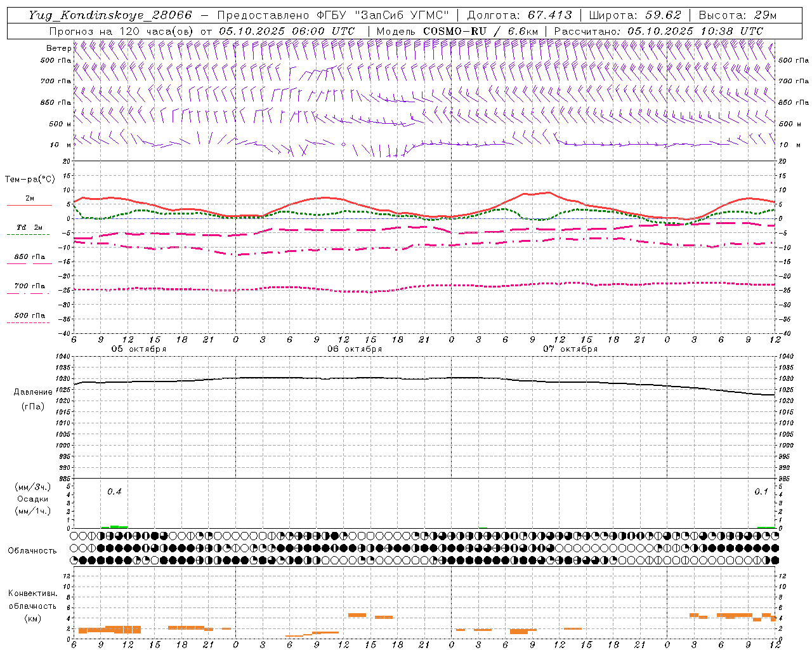
Task: Click the 500 гПа temperature legend entry
Action: [29, 317]
